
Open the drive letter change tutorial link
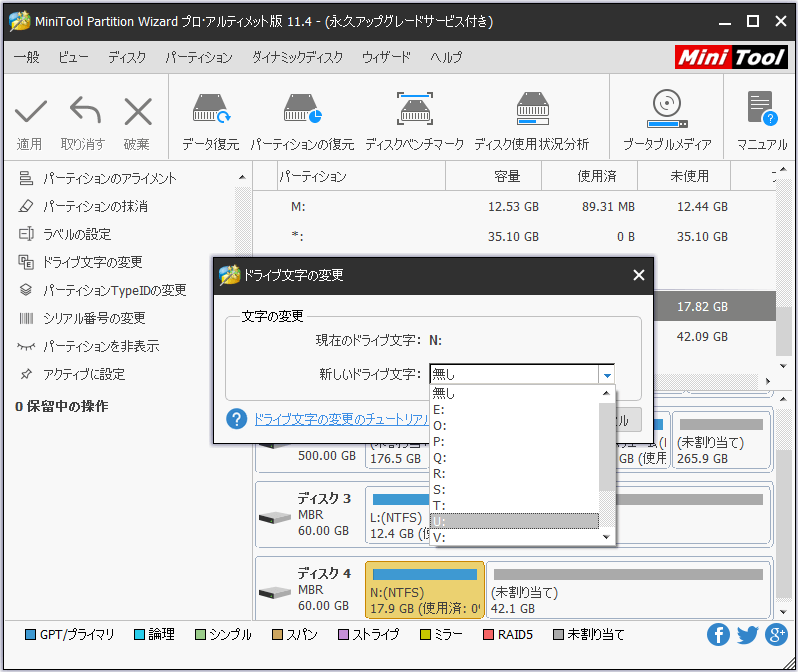click(x=341, y=419)
